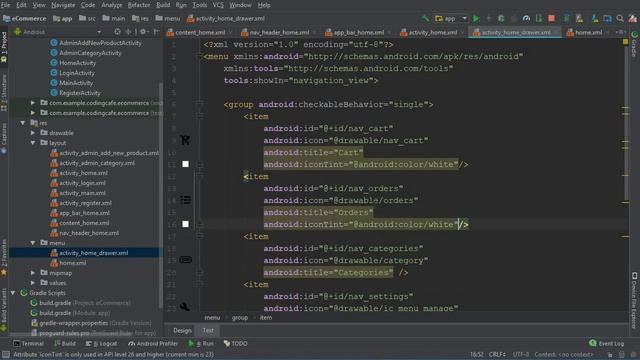Toggle the Captures tool window
Viewport: 640px width, 360px height.
(x=4, y=138)
